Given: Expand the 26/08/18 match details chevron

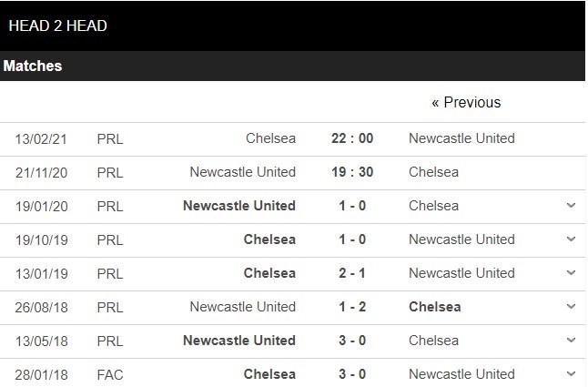Looking at the screenshot, I should point(571,307).
